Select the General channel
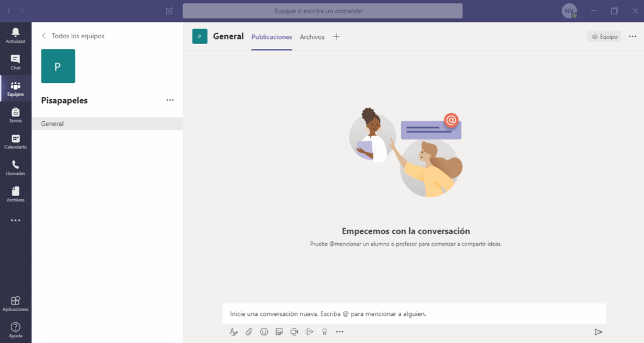Screen dimensions: 644x343 click(x=52, y=124)
